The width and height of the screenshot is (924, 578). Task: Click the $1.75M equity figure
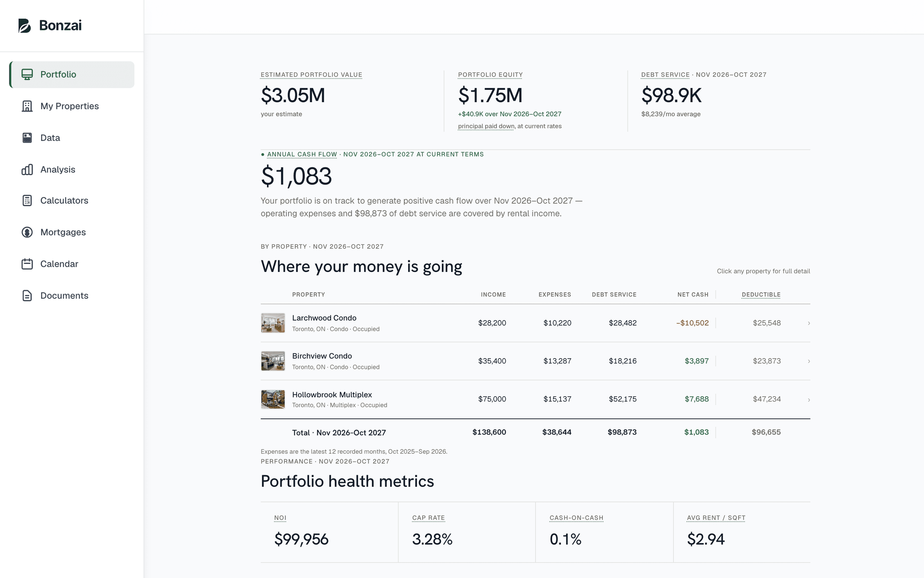(490, 95)
